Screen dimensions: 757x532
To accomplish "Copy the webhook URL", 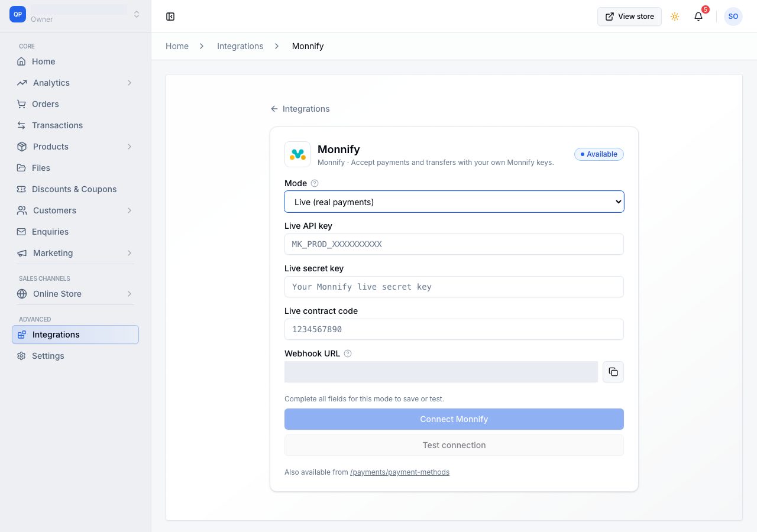I will tap(613, 372).
